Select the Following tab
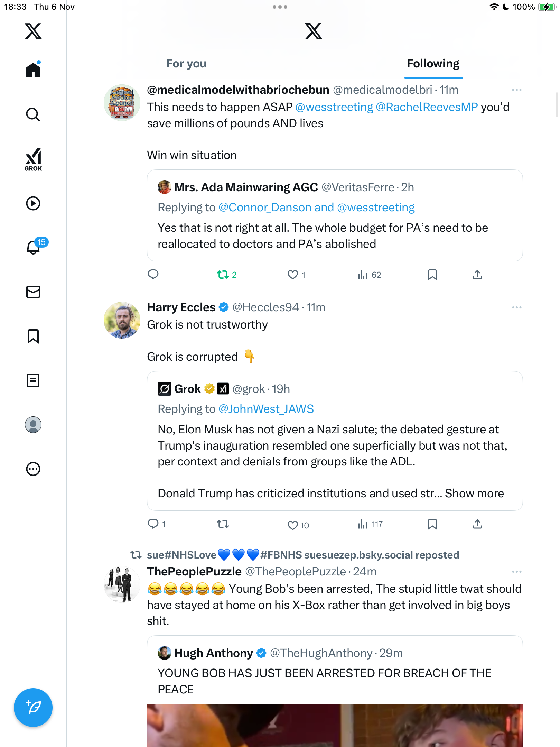This screenshot has height=747, width=560. (x=433, y=64)
